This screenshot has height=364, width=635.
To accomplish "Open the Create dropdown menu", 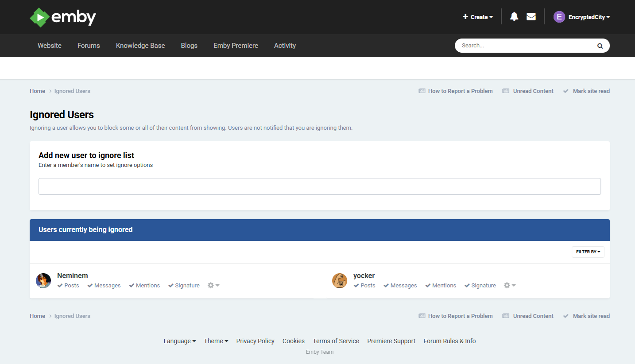I will [x=478, y=17].
